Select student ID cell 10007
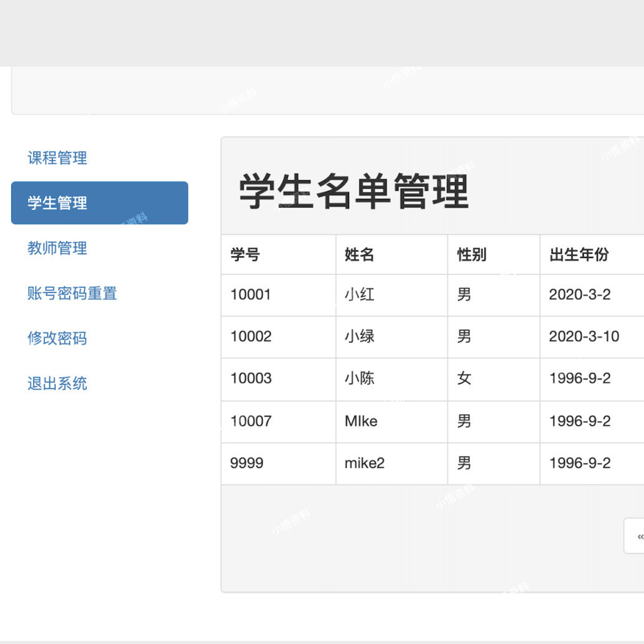 point(279,421)
